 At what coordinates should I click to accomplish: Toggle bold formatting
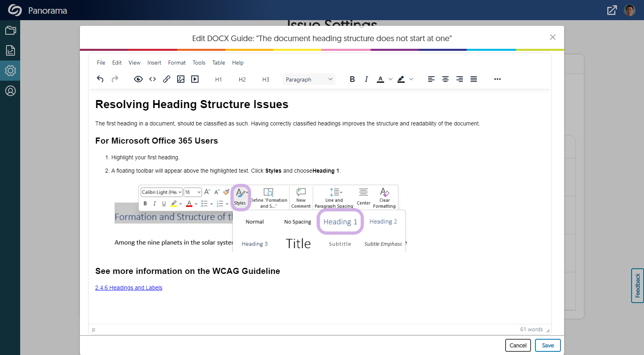coord(352,79)
